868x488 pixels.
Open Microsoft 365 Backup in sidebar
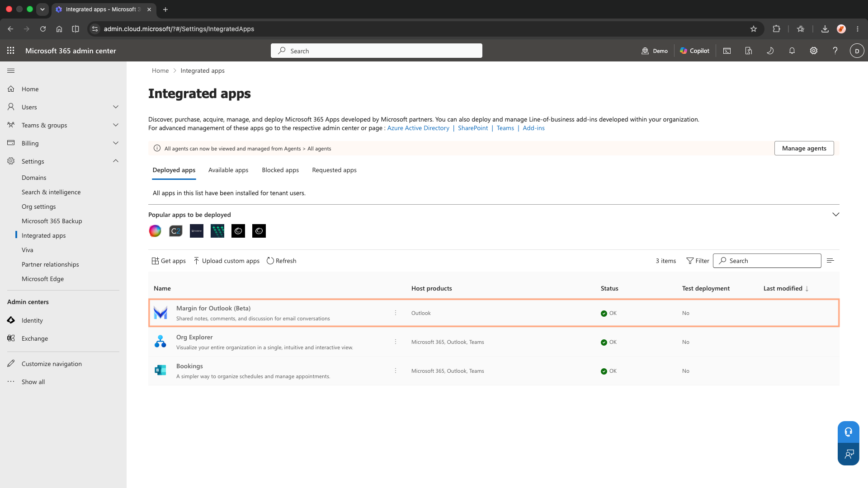(52, 221)
